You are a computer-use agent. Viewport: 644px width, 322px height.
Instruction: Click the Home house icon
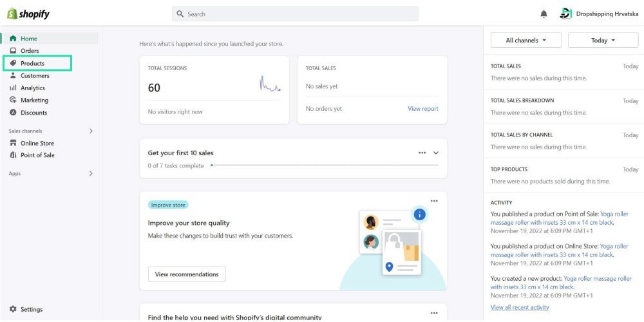(13, 39)
